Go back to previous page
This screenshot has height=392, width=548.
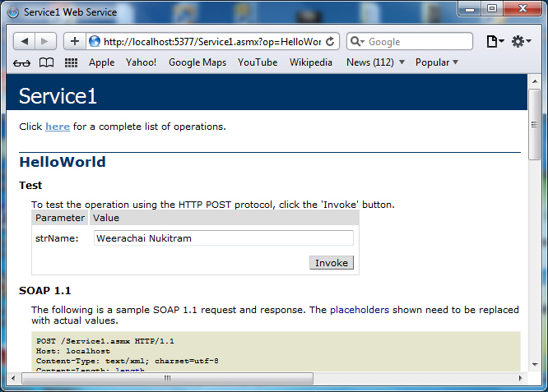click(x=24, y=42)
